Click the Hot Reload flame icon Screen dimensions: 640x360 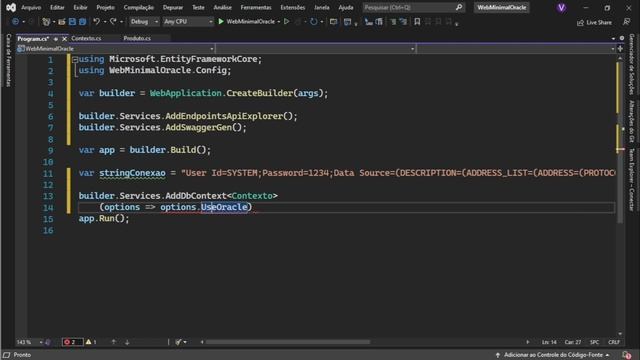point(298,22)
